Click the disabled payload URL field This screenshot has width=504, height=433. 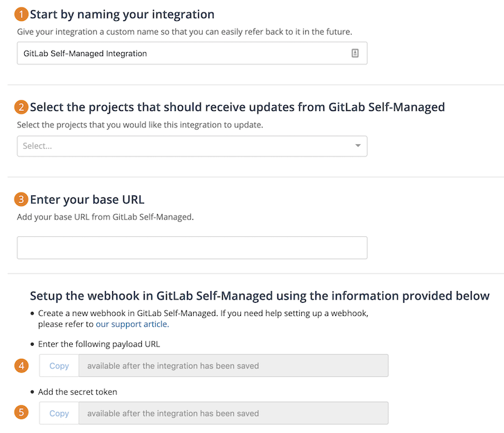pos(233,366)
